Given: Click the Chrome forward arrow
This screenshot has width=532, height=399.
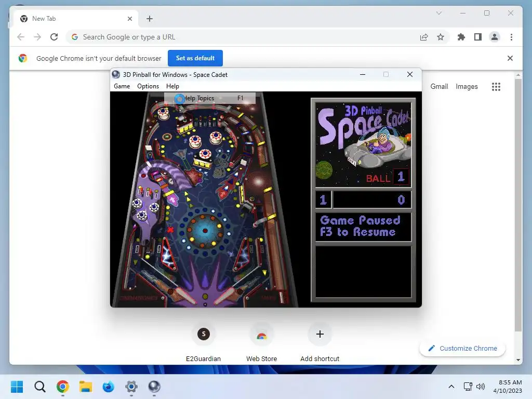Looking at the screenshot, I should point(37,37).
